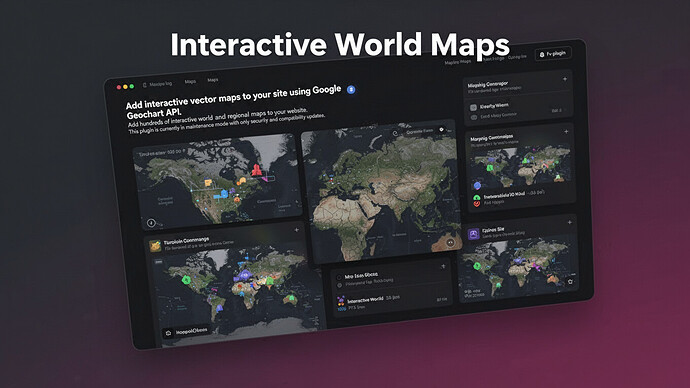690x388 pixels.
Task: Click the basket icon on the Cpines Sle map
Action: pyautogui.click(x=570, y=282)
